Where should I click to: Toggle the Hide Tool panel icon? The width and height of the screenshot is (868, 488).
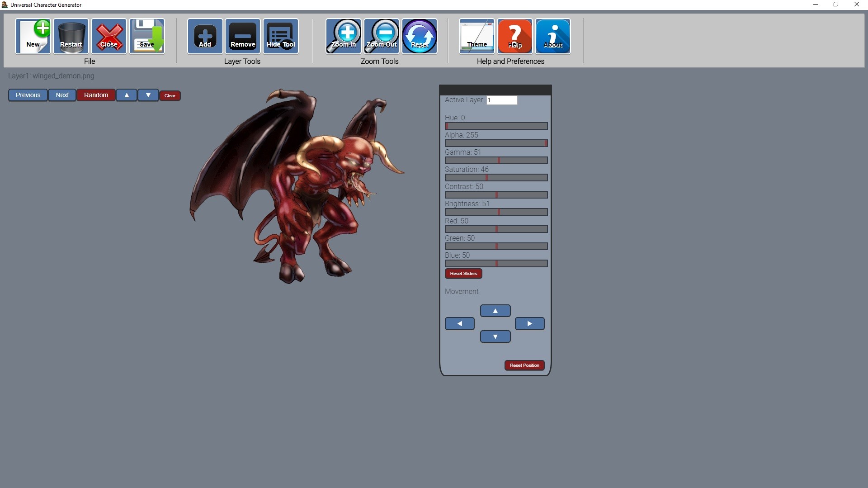(281, 36)
